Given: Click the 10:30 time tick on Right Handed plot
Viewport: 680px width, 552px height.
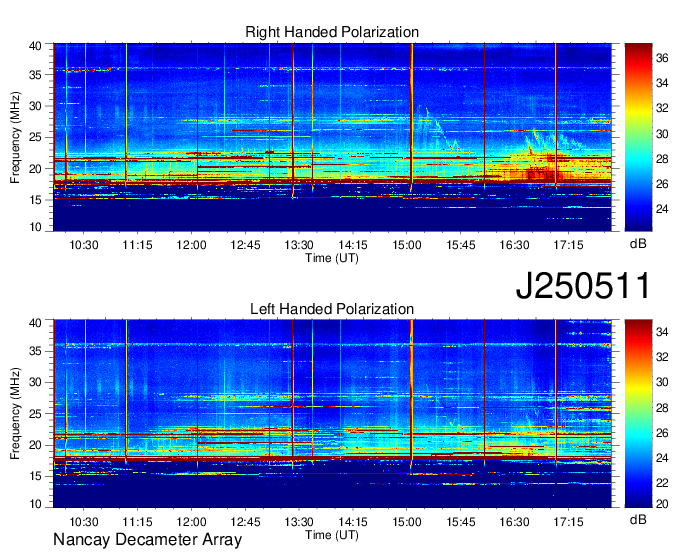Looking at the screenshot, I should [x=84, y=245].
